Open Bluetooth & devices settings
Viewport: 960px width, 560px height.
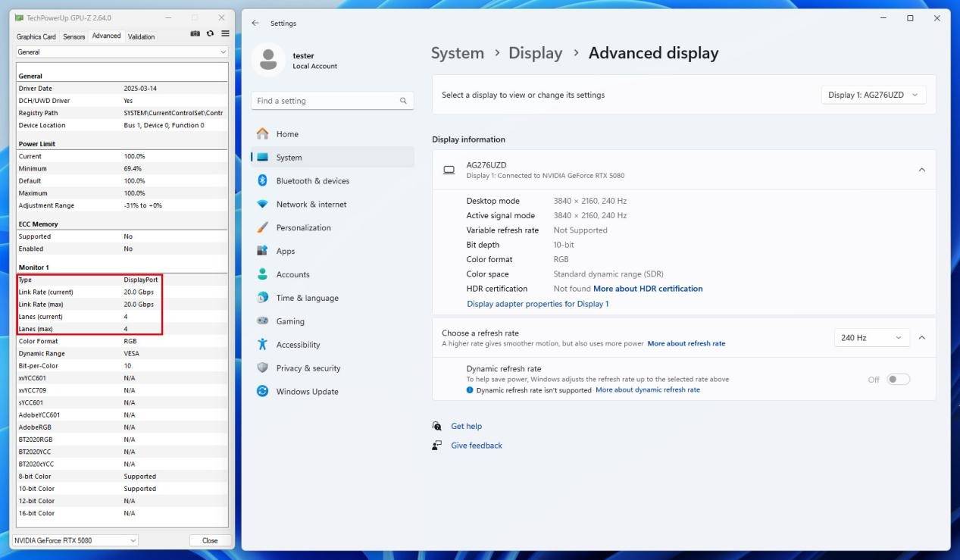coord(312,181)
